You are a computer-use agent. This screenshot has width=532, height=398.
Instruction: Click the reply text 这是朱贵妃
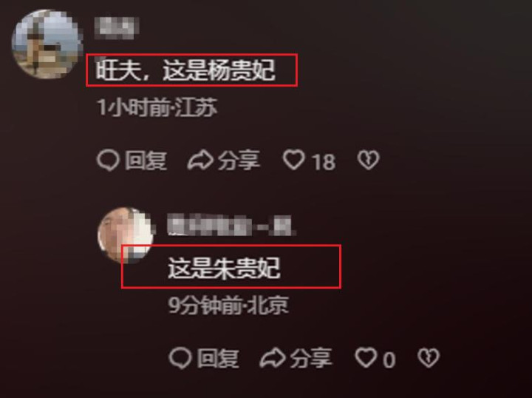click(x=225, y=269)
